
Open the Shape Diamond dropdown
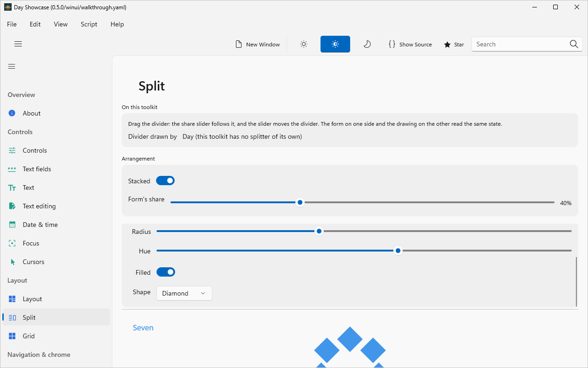(184, 293)
